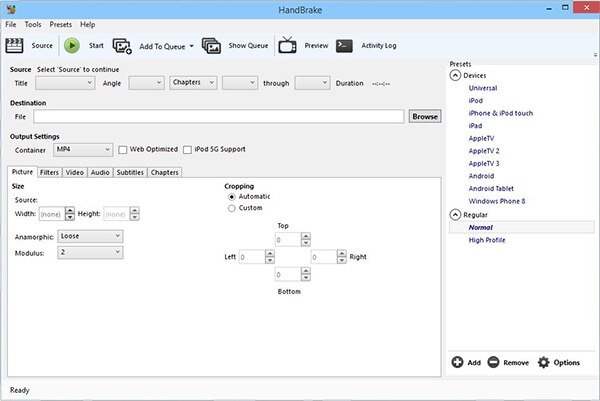
Task: Click the Add preset plus icon
Action: pos(457,362)
